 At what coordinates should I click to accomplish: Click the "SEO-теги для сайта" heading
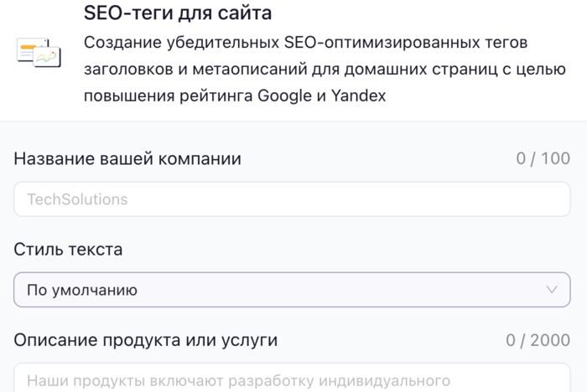tap(177, 14)
